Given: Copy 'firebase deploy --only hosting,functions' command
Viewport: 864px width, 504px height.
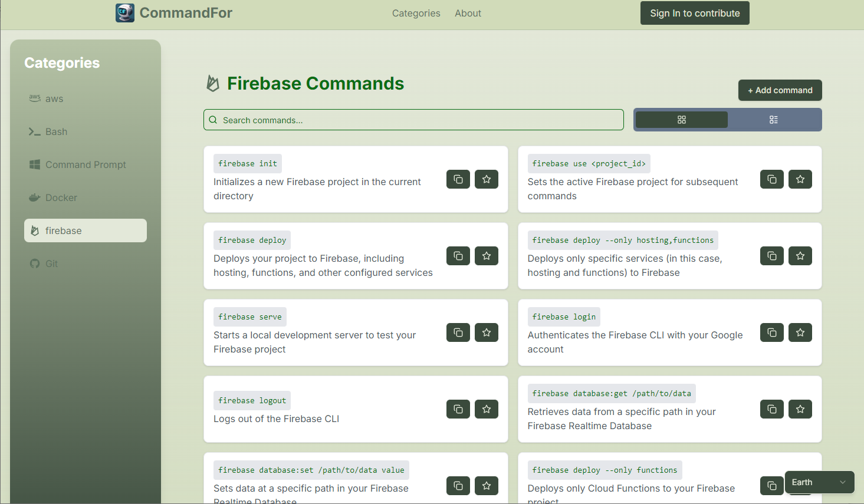Looking at the screenshot, I should point(772,256).
